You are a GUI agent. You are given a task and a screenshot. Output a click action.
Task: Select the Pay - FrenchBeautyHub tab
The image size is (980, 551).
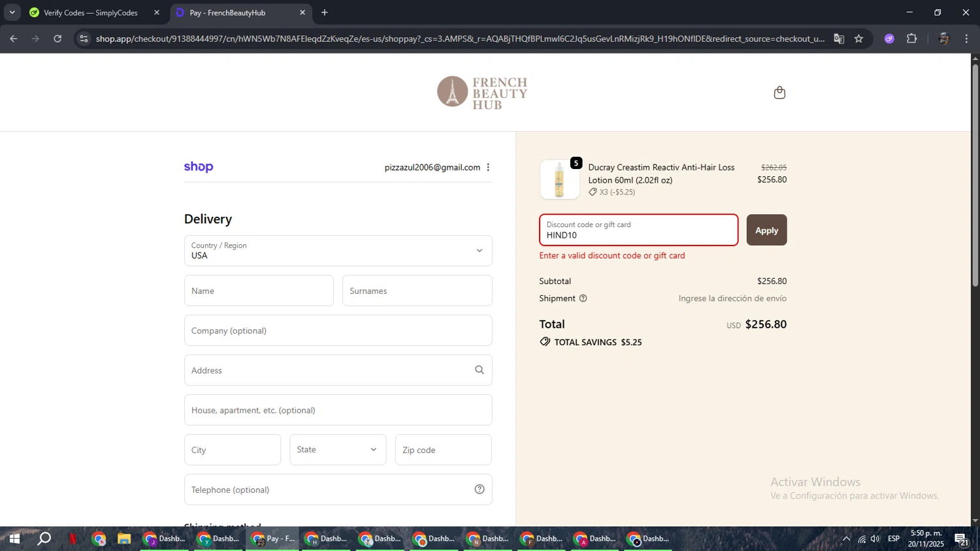click(x=228, y=12)
